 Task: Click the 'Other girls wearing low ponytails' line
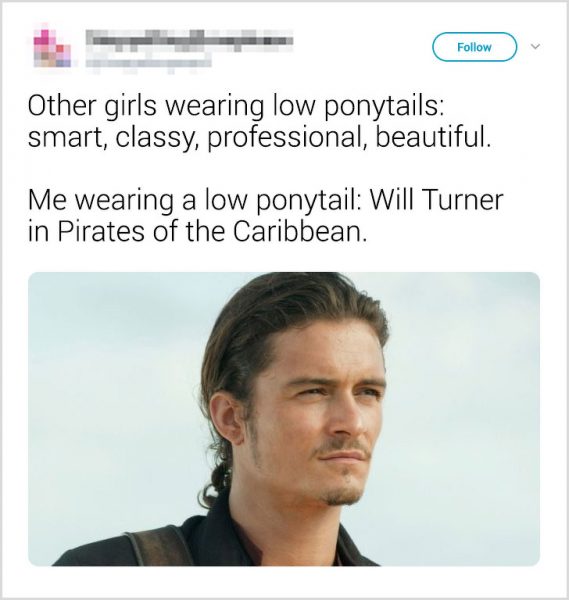(x=236, y=106)
